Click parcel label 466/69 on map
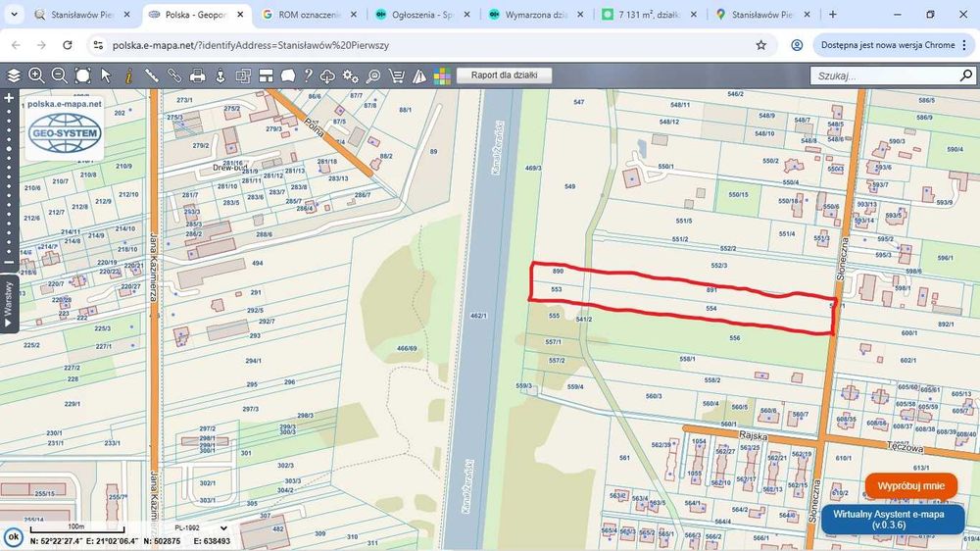The width and height of the screenshot is (980, 551). point(407,348)
